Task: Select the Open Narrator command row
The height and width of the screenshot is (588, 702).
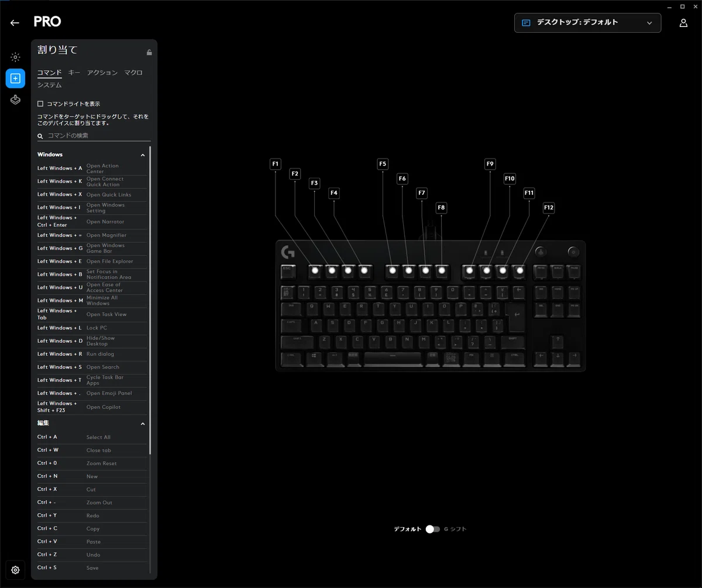Action: [92, 221]
